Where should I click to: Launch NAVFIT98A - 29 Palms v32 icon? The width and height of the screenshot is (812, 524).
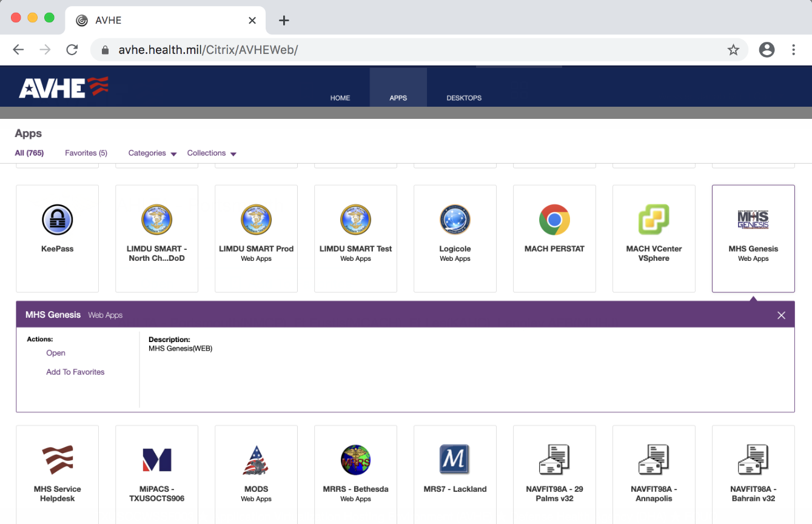click(x=555, y=460)
